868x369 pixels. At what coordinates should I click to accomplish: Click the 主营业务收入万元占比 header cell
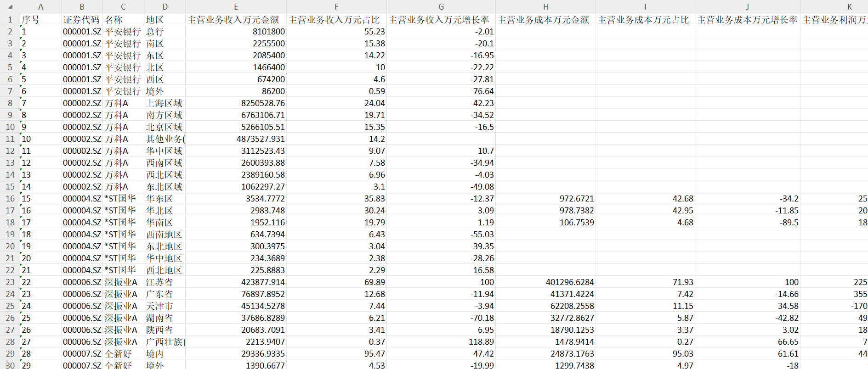[x=337, y=20]
